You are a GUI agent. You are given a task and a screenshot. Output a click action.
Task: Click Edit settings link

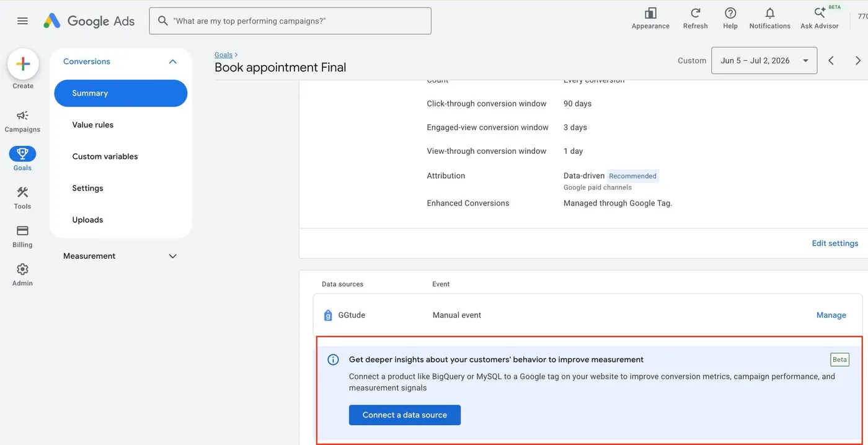(x=835, y=243)
